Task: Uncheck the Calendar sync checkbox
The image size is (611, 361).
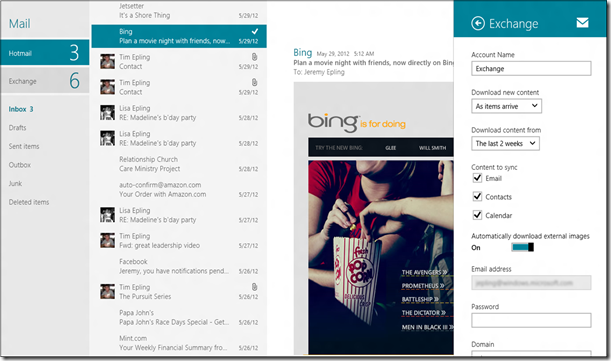Action: 477,215
